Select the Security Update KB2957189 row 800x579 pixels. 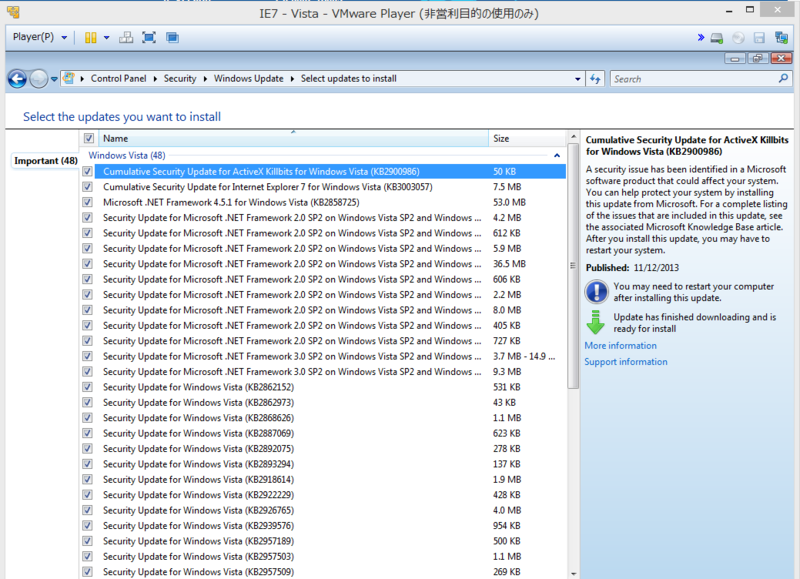coord(323,541)
